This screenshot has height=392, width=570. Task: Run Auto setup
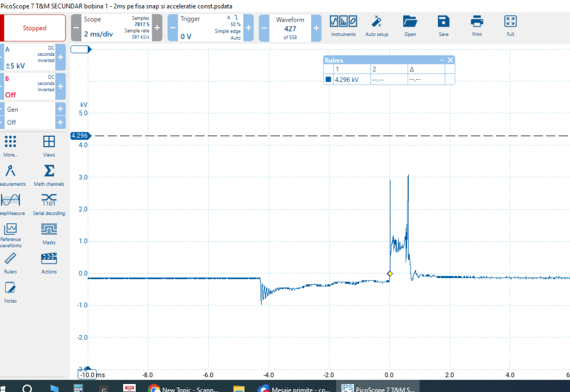click(376, 26)
